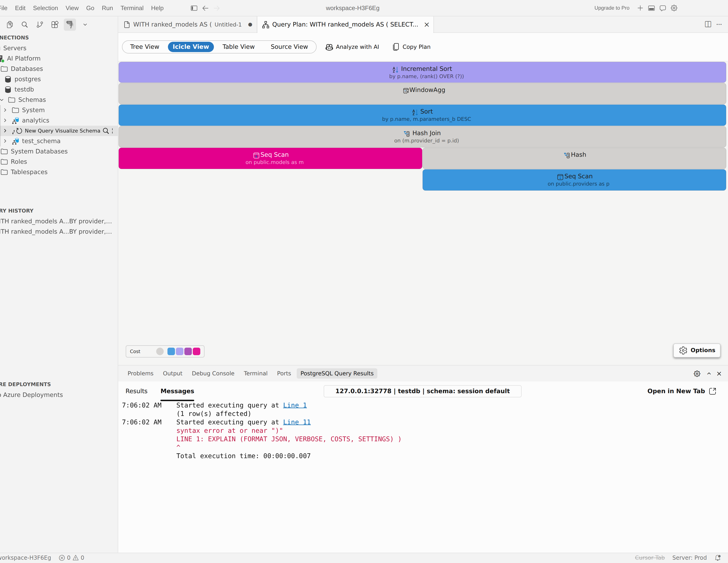728x563 pixels.
Task: Follow the Line 11 link
Action: point(297,422)
